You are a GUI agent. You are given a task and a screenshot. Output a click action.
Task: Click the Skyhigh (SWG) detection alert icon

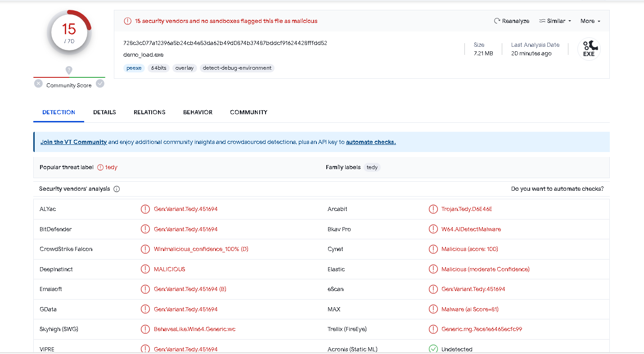click(145, 329)
